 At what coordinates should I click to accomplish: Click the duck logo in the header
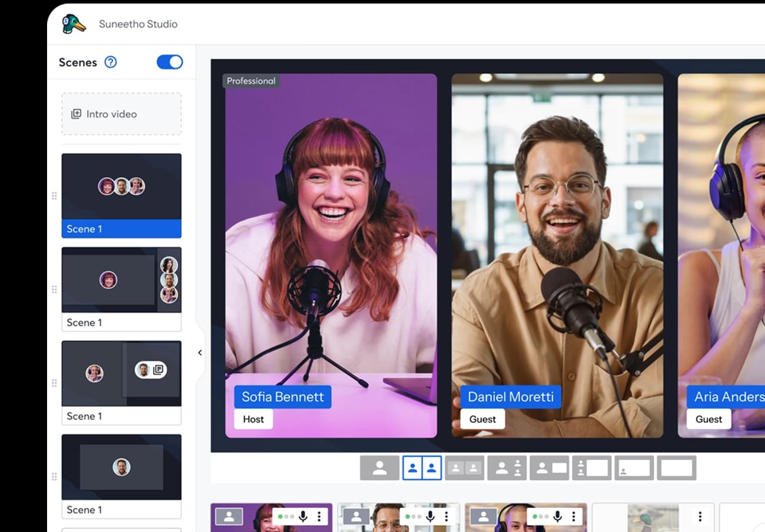74,24
